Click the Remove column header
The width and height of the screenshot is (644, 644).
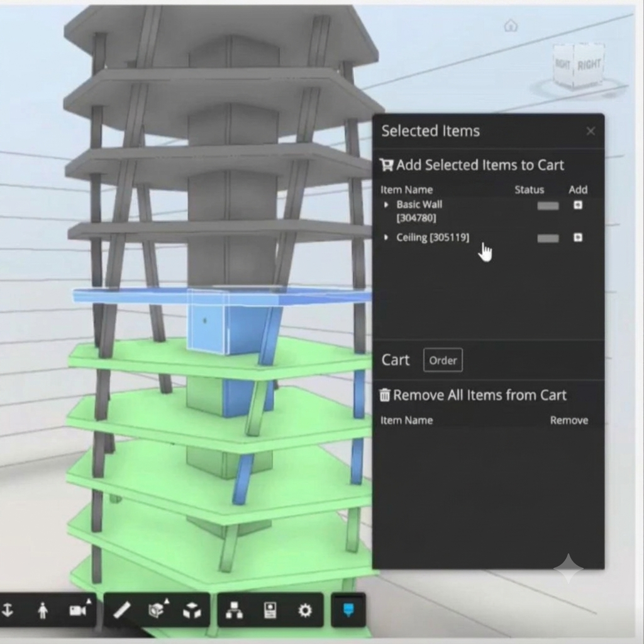(569, 421)
